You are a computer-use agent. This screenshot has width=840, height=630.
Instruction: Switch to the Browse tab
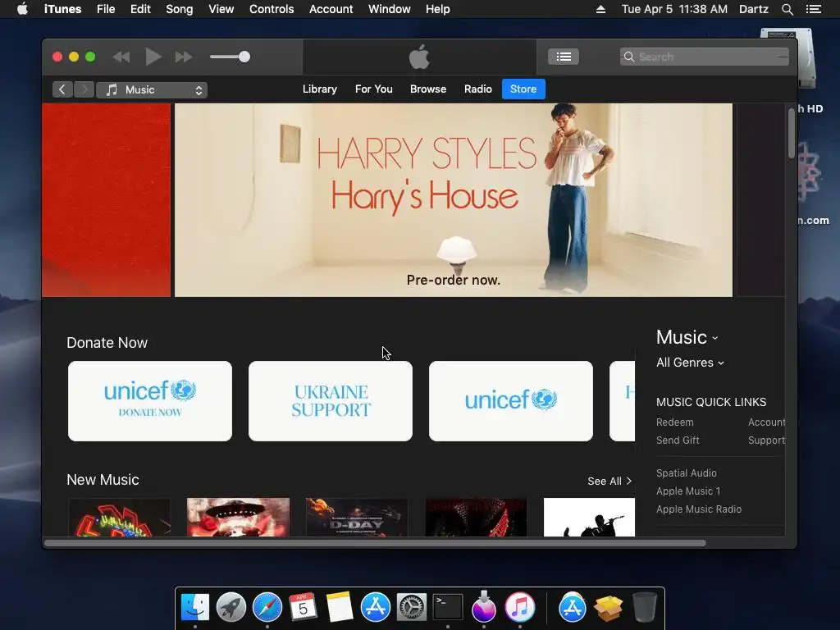[428, 89]
